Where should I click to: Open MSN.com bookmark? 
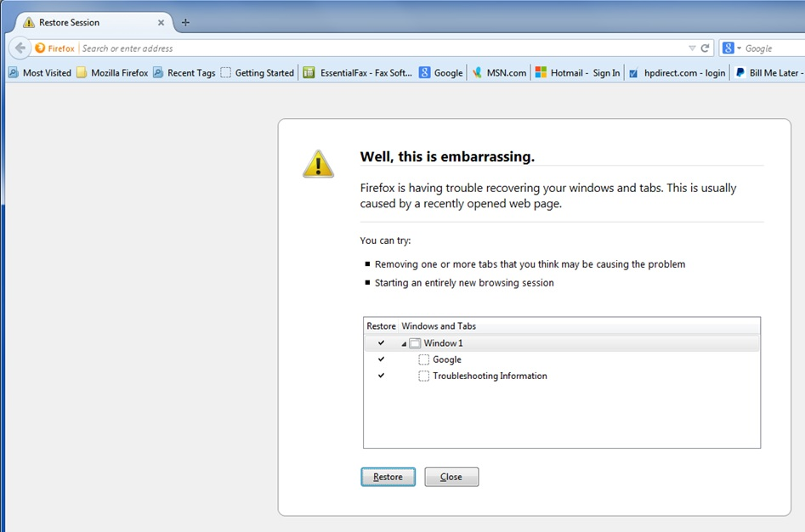[x=499, y=73]
